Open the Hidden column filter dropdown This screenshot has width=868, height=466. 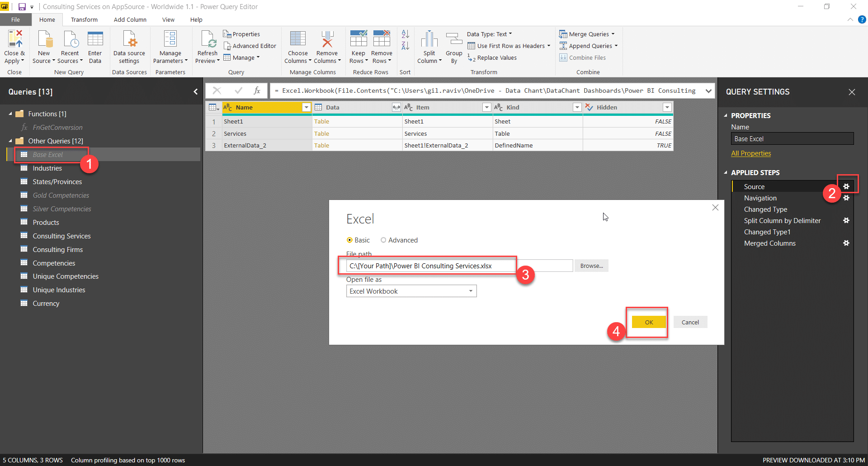pyautogui.click(x=667, y=107)
